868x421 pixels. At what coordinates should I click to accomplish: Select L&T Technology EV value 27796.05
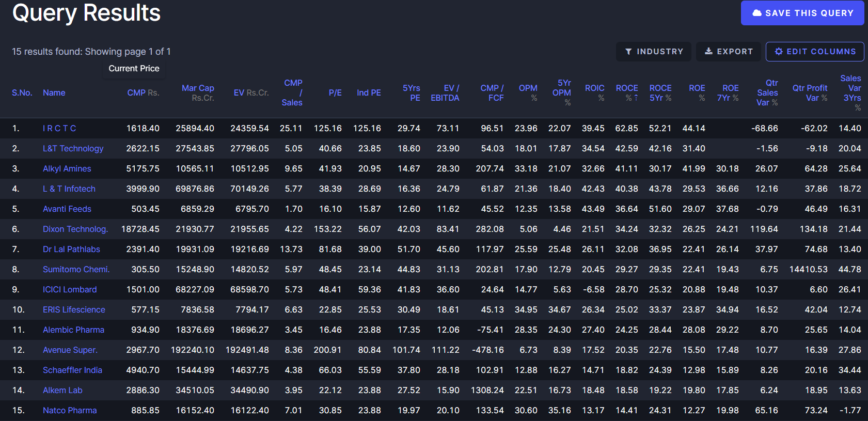[x=250, y=148]
